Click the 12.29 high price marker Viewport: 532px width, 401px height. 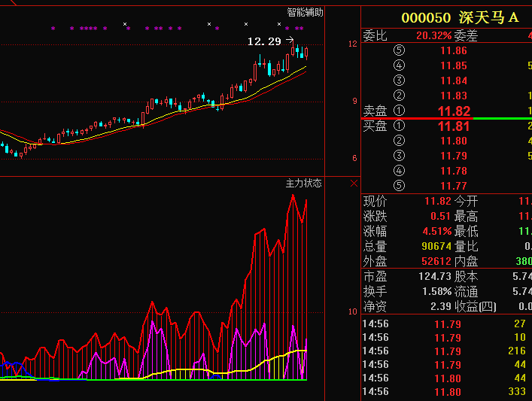click(x=264, y=41)
